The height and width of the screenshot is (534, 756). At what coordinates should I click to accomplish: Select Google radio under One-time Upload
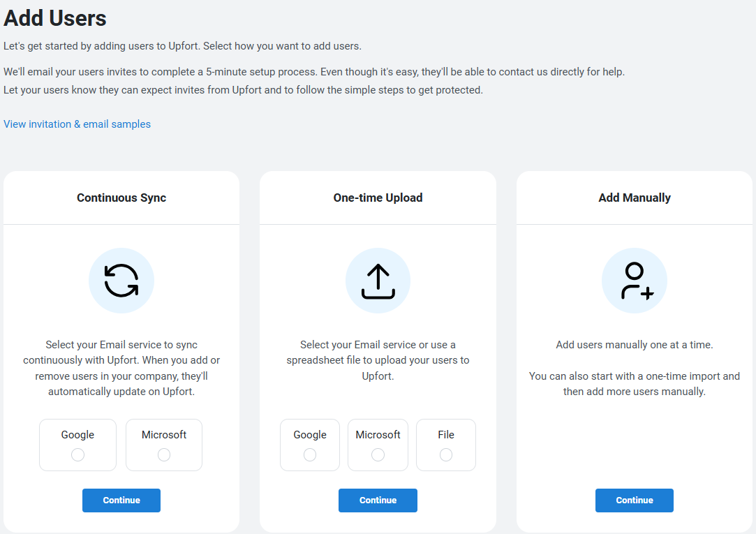click(x=310, y=454)
